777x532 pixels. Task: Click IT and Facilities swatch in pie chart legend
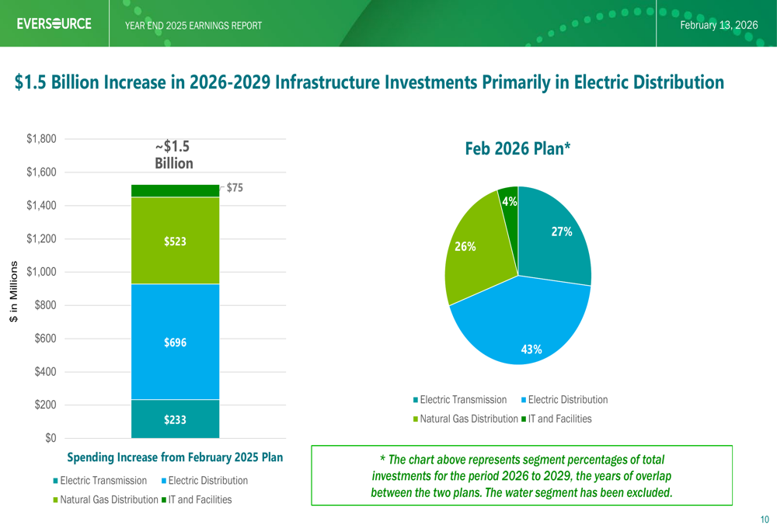tap(524, 419)
